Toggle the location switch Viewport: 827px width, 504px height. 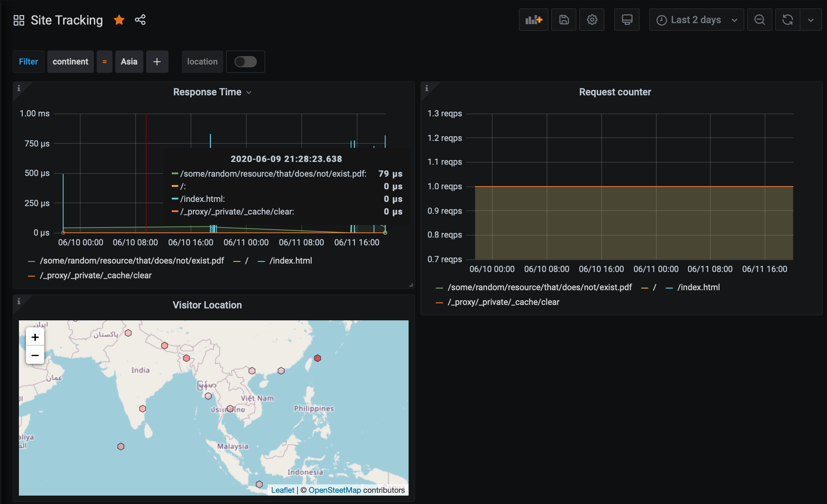pos(245,62)
